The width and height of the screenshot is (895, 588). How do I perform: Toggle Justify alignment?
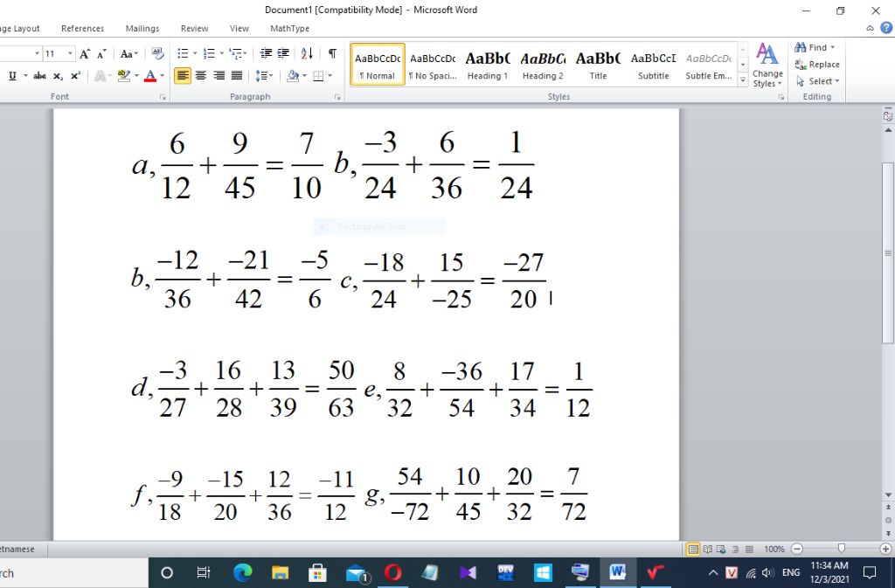click(237, 75)
